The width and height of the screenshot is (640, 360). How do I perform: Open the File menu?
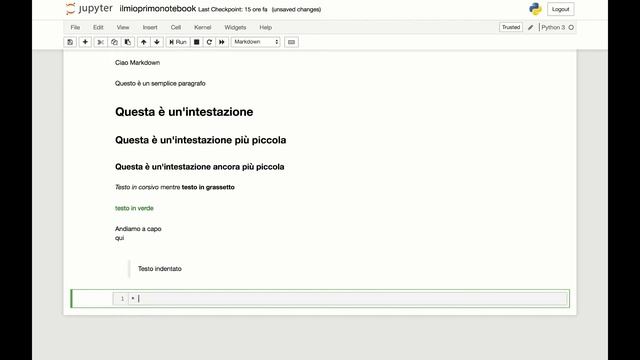coord(75,27)
